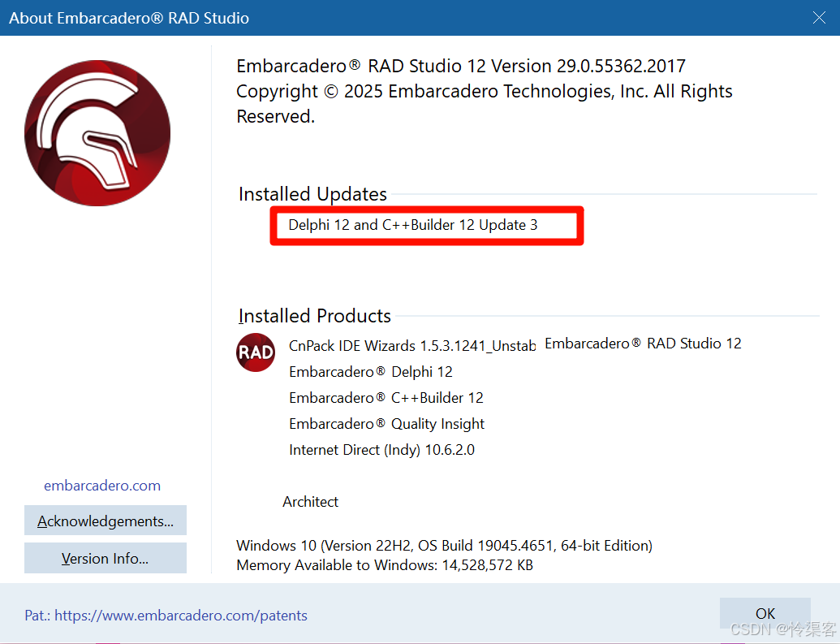
Task: Open the Acknowledgements dialog
Action: point(105,521)
